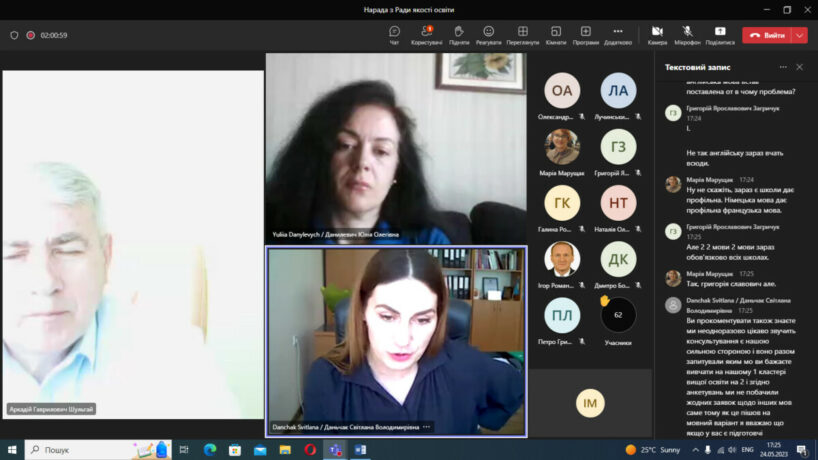The height and width of the screenshot is (460, 818).
Task: Open more options on Danchak Svitlana's video
Action: pos(427,427)
